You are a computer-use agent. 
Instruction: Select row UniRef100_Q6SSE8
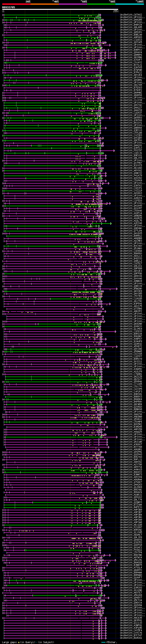131,291
